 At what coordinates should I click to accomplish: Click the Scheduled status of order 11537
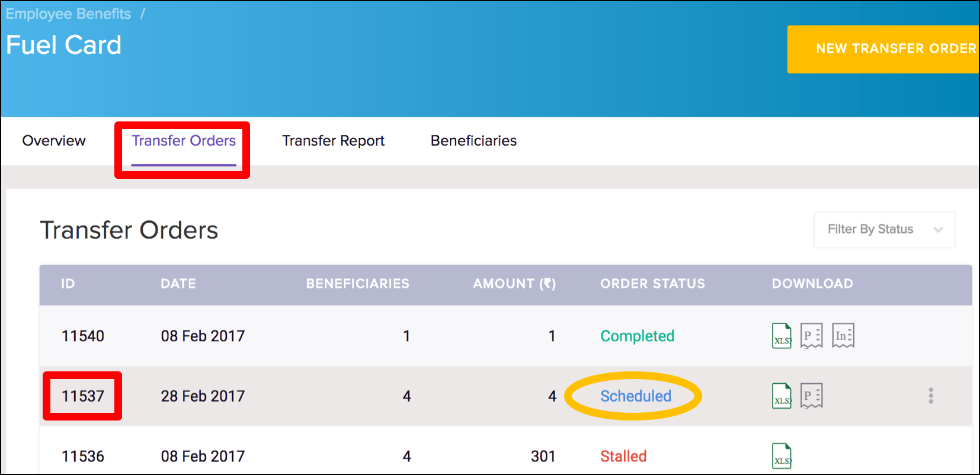pyautogui.click(x=635, y=396)
